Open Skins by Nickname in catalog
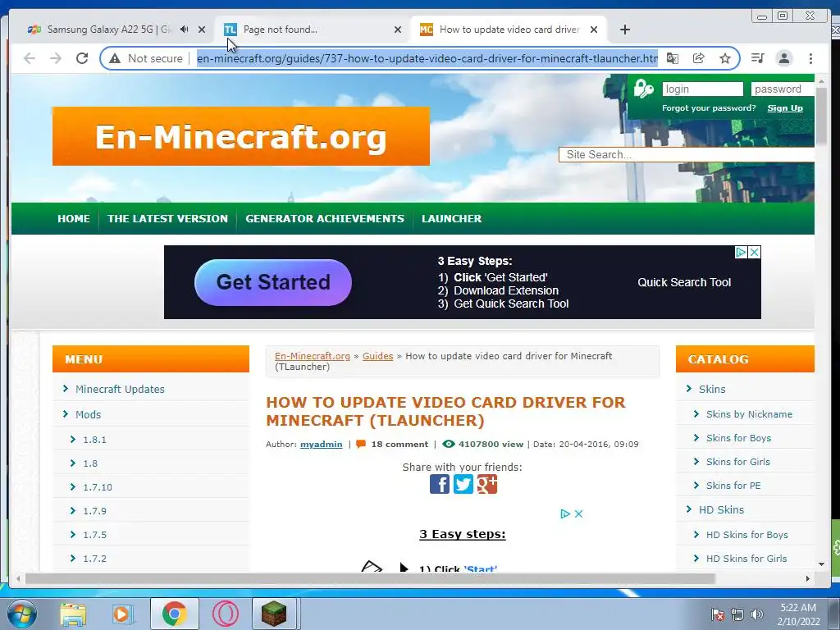 [749, 414]
